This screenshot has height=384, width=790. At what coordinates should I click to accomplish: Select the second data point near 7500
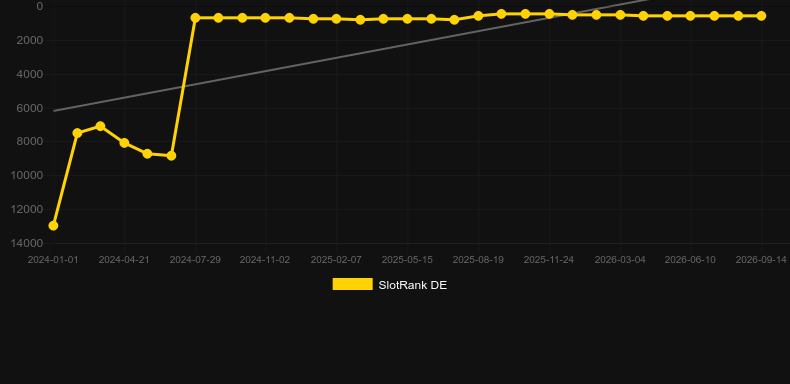[77, 133]
